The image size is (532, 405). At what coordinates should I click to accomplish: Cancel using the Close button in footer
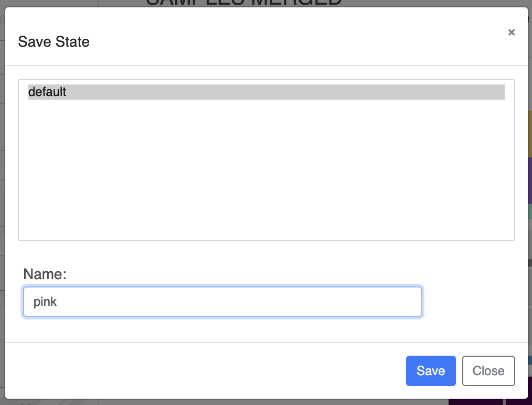click(488, 371)
